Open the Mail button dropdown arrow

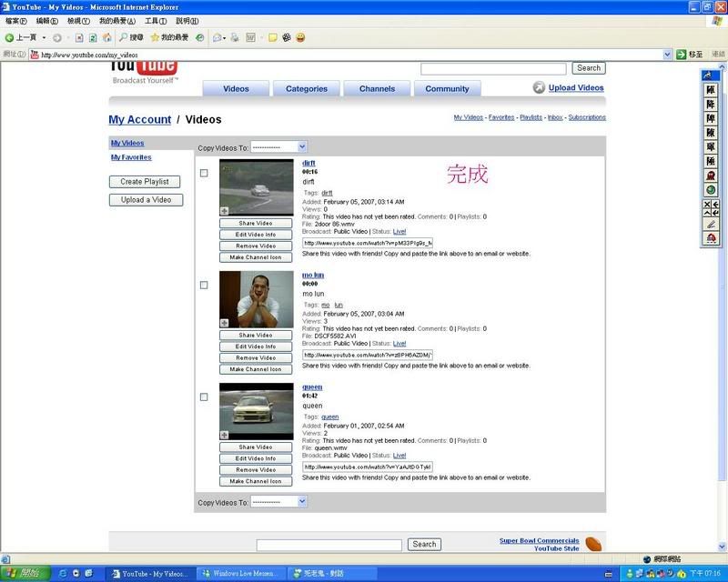click(x=224, y=38)
